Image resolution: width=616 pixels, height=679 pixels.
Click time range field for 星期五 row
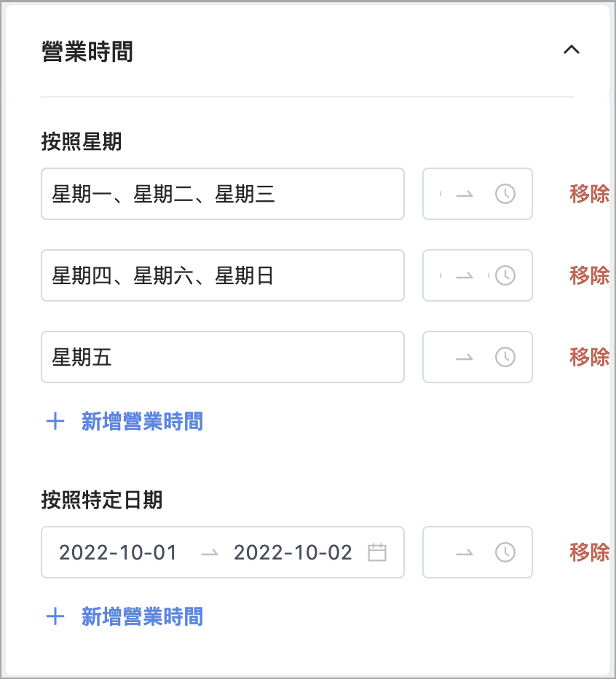pos(478,357)
